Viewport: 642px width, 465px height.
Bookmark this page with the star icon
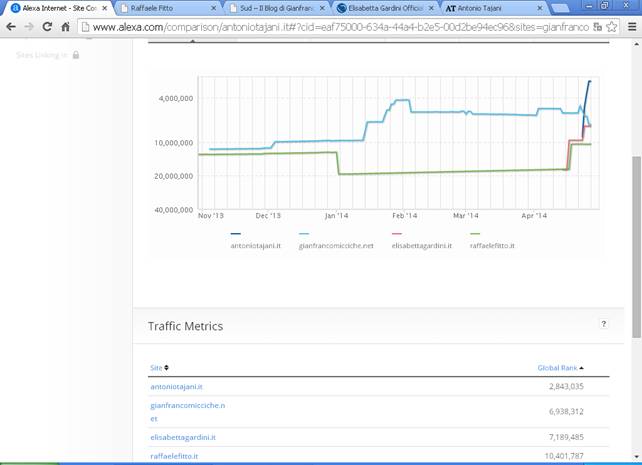[x=612, y=27]
